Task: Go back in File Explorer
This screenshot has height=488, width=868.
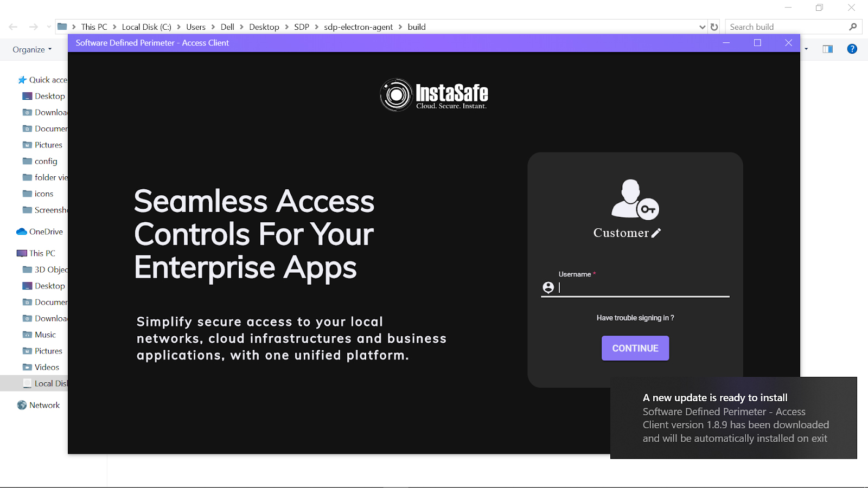Action: click(13, 27)
